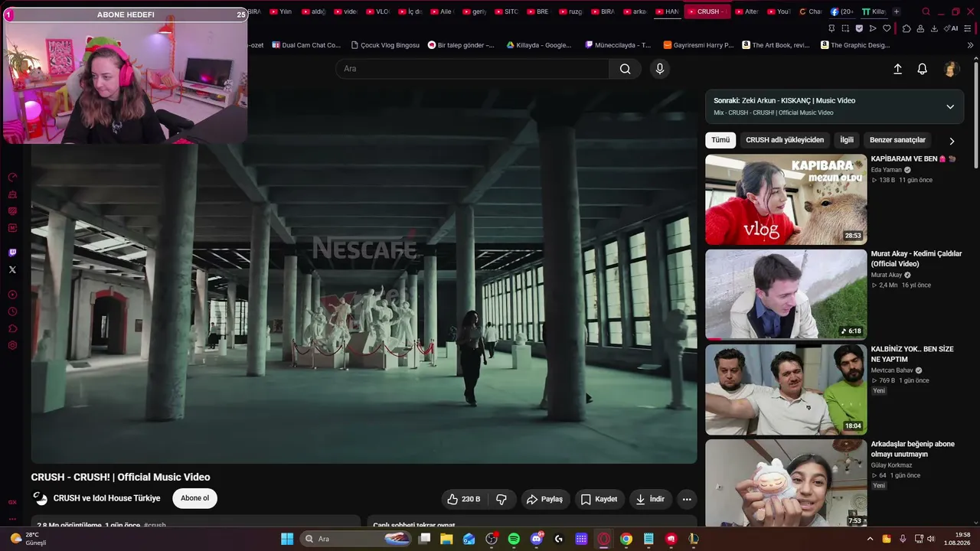Open CRUSH ve Idol House Türkiye channel link
Viewport: 980px width, 551px height.
(x=106, y=498)
